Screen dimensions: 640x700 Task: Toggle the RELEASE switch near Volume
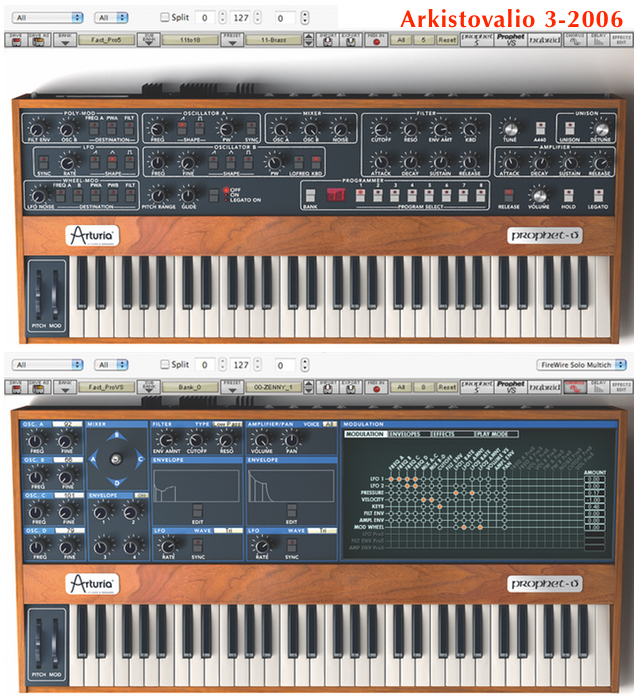pos(508,196)
